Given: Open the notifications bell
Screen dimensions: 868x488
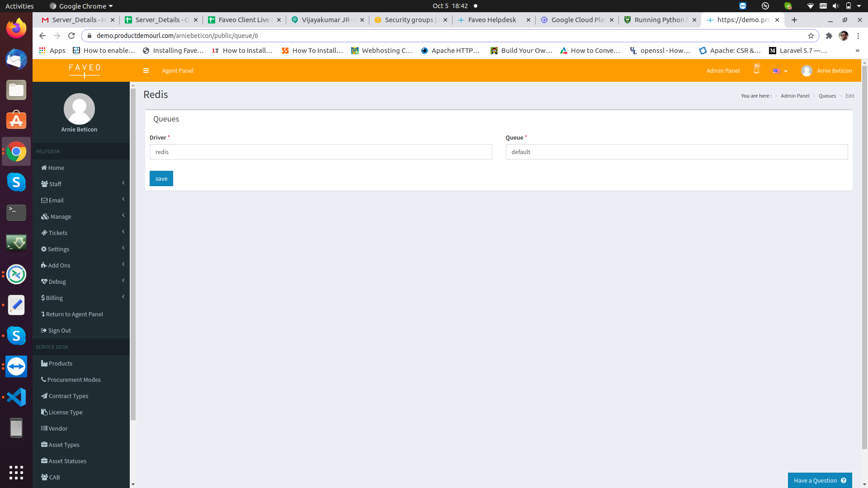Looking at the screenshot, I should (x=756, y=70).
